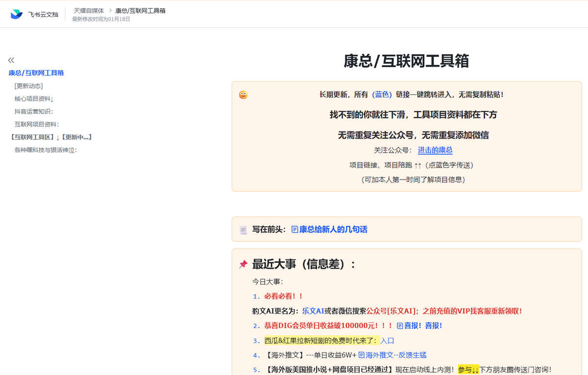
Task: Click the 最新修改时间为01月18日 label
Action: (101, 19)
